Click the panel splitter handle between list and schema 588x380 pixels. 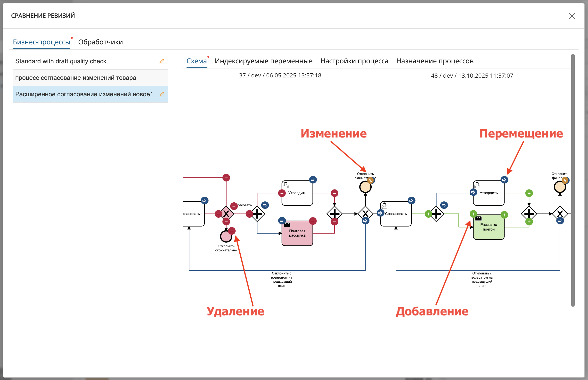click(x=177, y=204)
